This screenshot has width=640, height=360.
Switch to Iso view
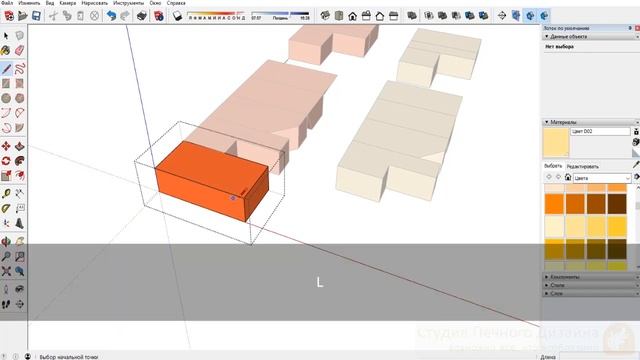click(325, 16)
